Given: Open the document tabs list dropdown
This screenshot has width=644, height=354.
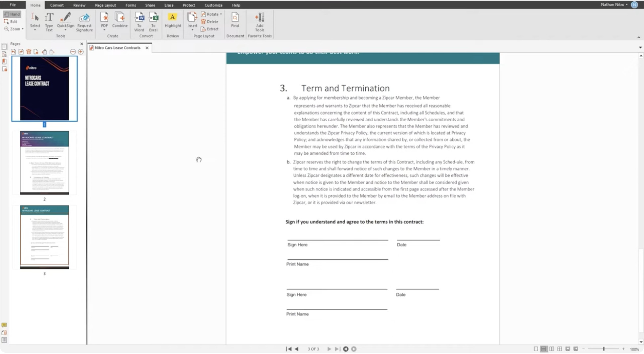Looking at the screenshot, I should point(640,48).
